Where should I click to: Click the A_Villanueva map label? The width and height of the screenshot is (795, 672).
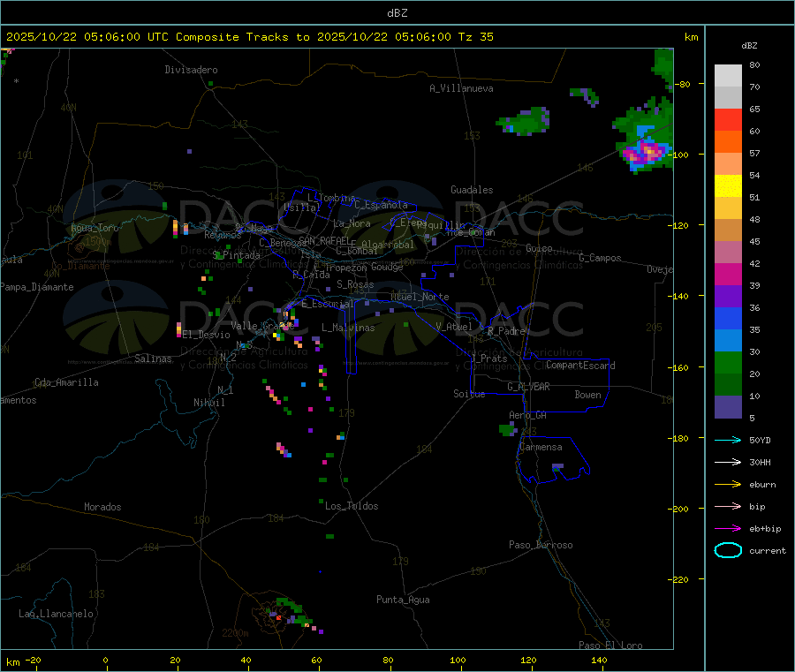(x=461, y=88)
